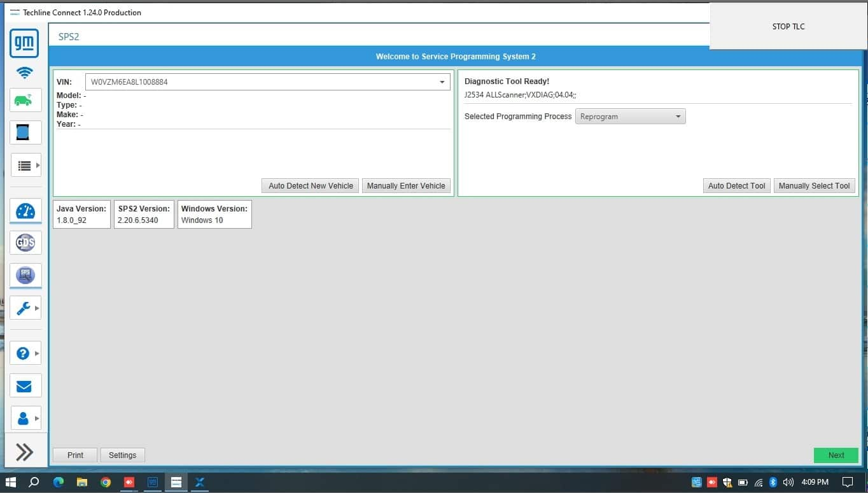Click the green connected vehicle icon
Image resolution: width=868 pixels, height=493 pixels.
25,101
